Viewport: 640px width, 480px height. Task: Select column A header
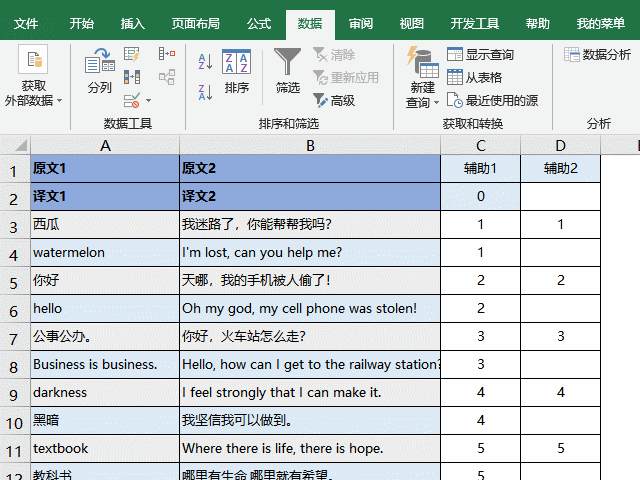pos(105,145)
